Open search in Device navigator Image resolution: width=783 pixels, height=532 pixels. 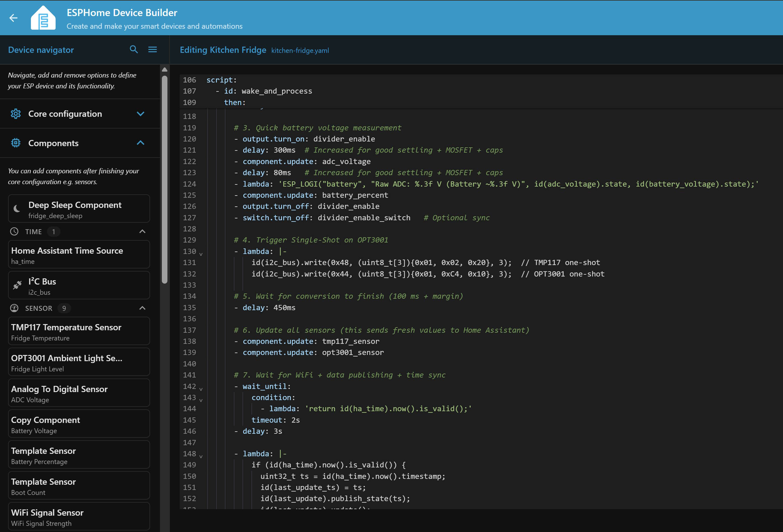point(134,49)
